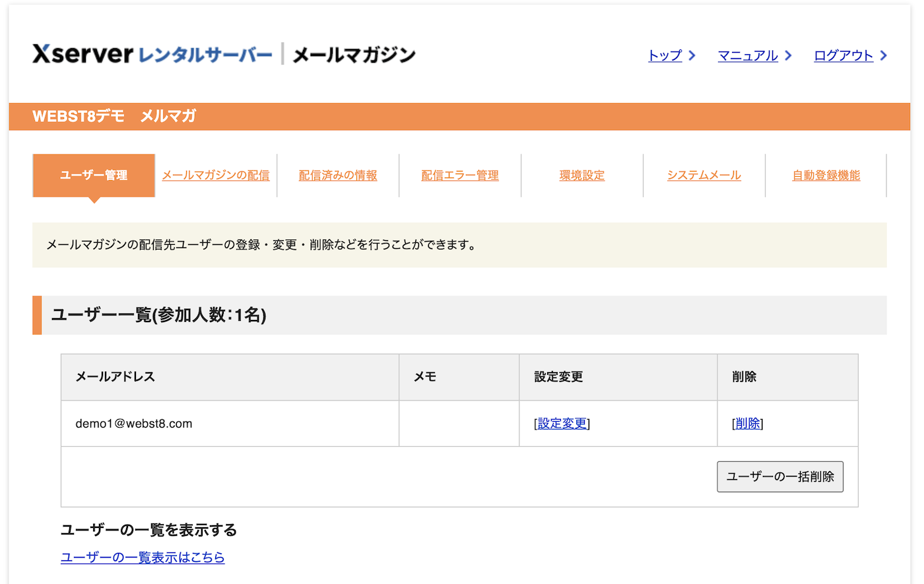Click the ユーザーの一覧を表示する heading
This screenshot has width=924, height=584.
pyautogui.click(x=148, y=530)
